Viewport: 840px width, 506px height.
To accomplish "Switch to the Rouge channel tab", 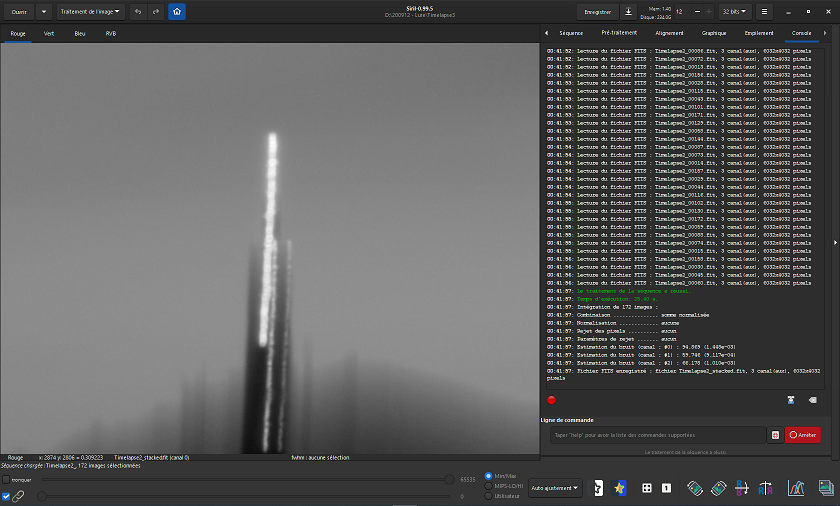I will pyautogui.click(x=18, y=33).
